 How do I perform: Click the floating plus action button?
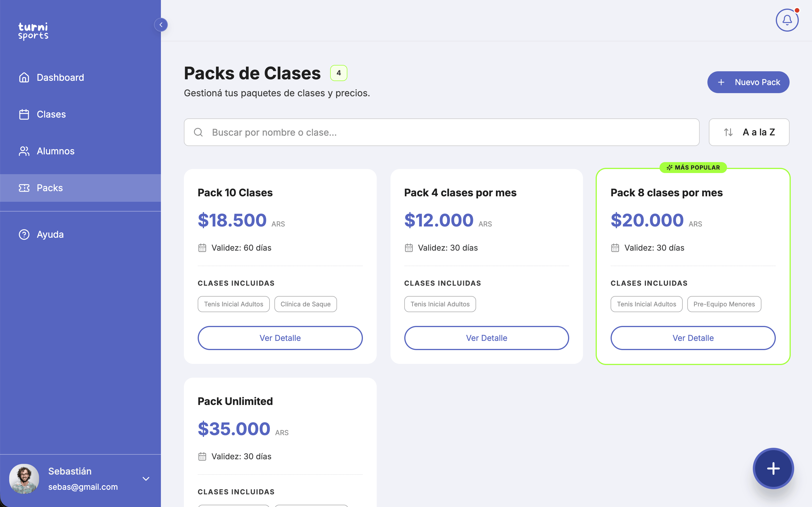773,469
